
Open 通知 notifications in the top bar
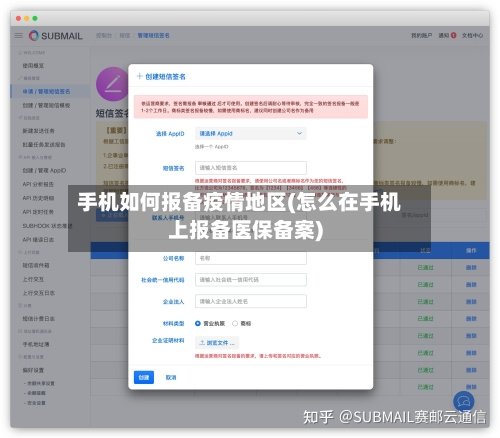point(444,35)
